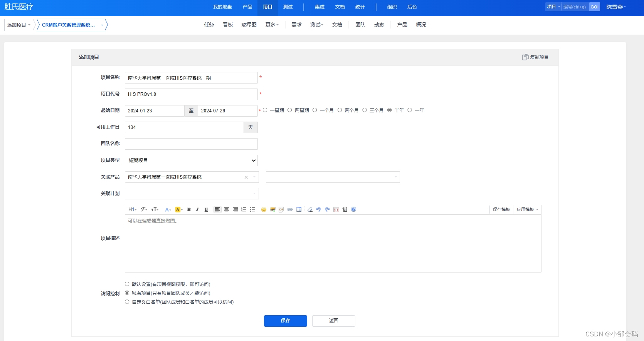Click the Save button

[x=286, y=321]
